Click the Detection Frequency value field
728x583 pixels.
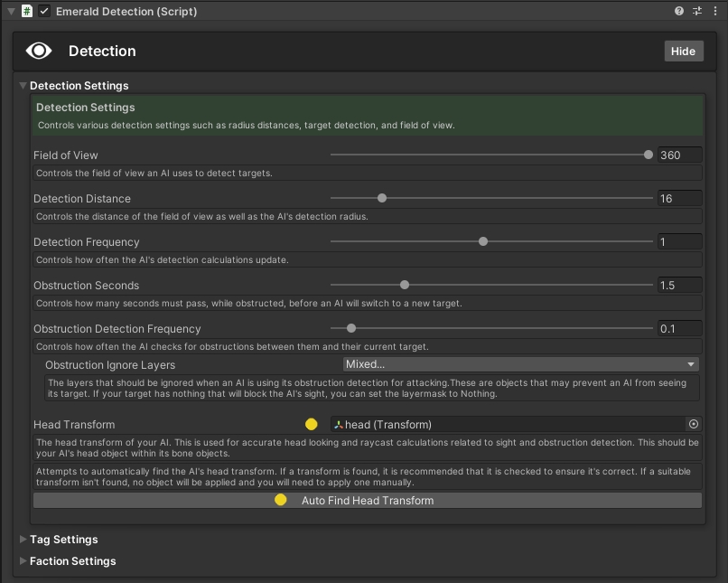click(679, 241)
